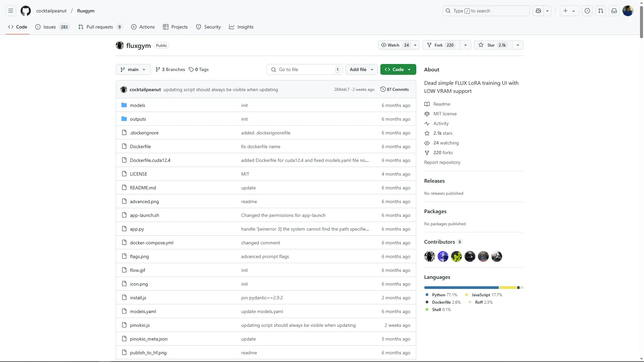Image resolution: width=644 pixels, height=362 pixels.
Task: Click the Report repository link
Action: pos(442,162)
